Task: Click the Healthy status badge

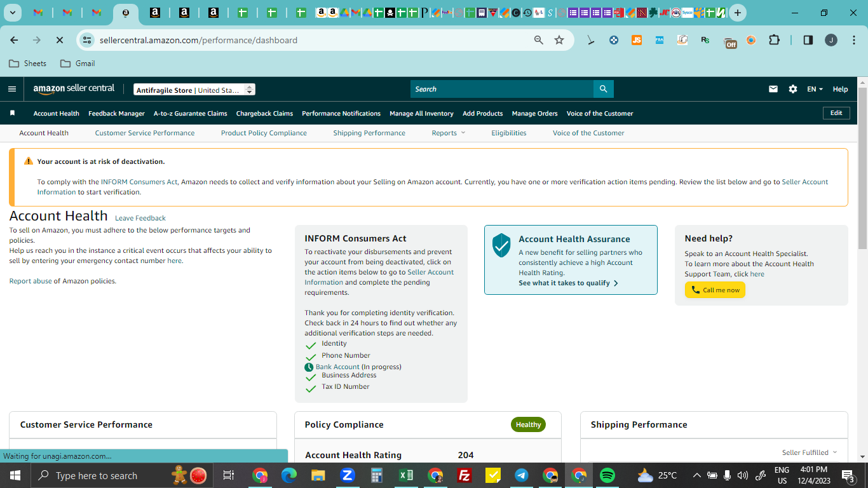Action: (x=528, y=424)
